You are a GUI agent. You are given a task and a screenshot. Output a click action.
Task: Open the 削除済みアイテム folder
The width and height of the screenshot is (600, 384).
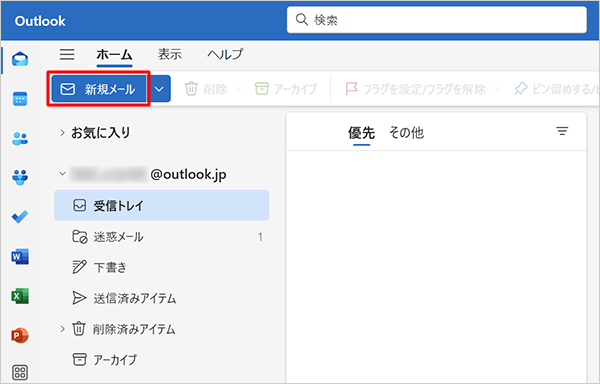161,329
